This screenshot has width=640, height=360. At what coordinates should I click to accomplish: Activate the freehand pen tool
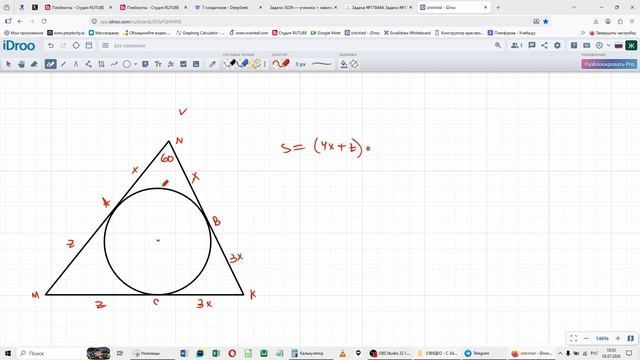point(50,64)
